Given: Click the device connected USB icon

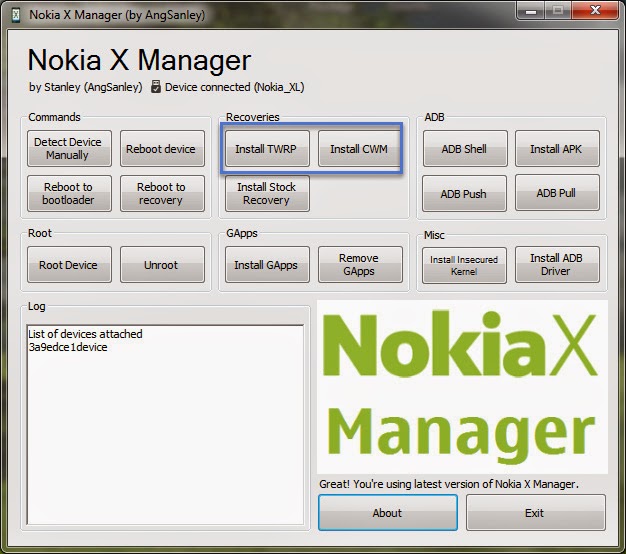Looking at the screenshot, I should click(156, 87).
